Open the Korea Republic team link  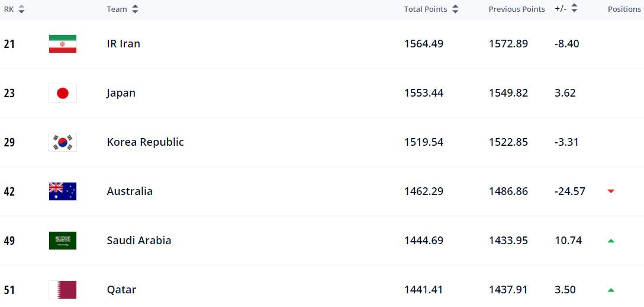pyautogui.click(x=145, y=142)
